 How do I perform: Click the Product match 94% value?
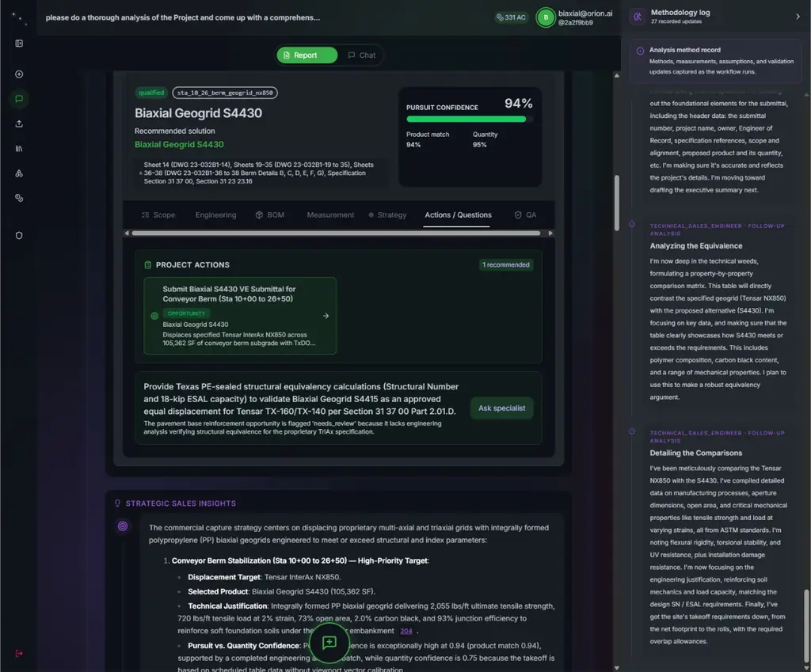point(413,145)
